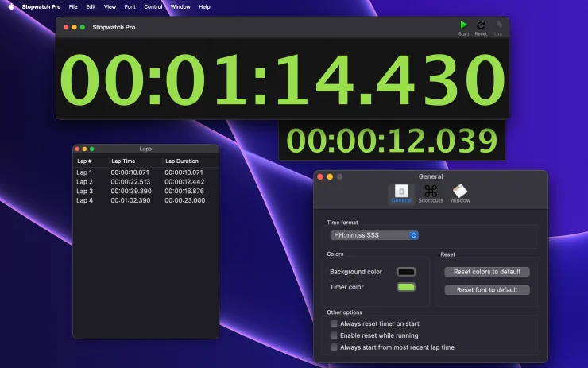Sort by Lap Duration column header
Image resolution: width=588 pixels, height=368 pixels.
click(x=182, y=161)
